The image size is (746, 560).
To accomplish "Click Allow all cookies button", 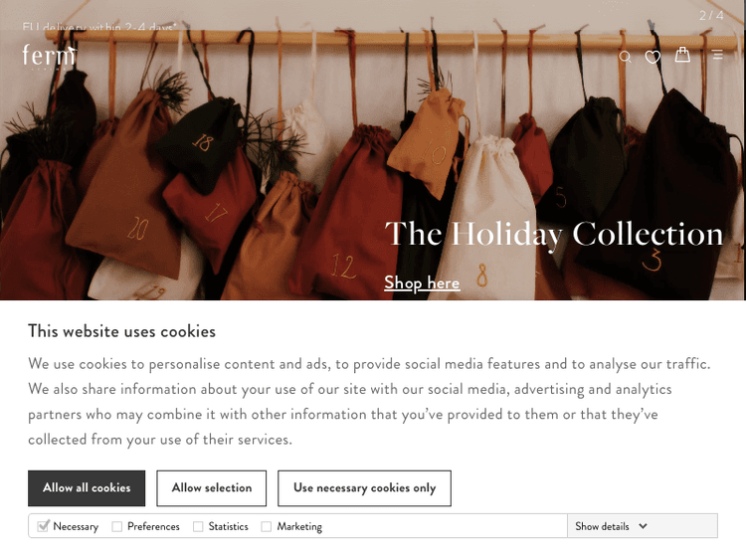I will pyautogui.click(x=87, y=488).
